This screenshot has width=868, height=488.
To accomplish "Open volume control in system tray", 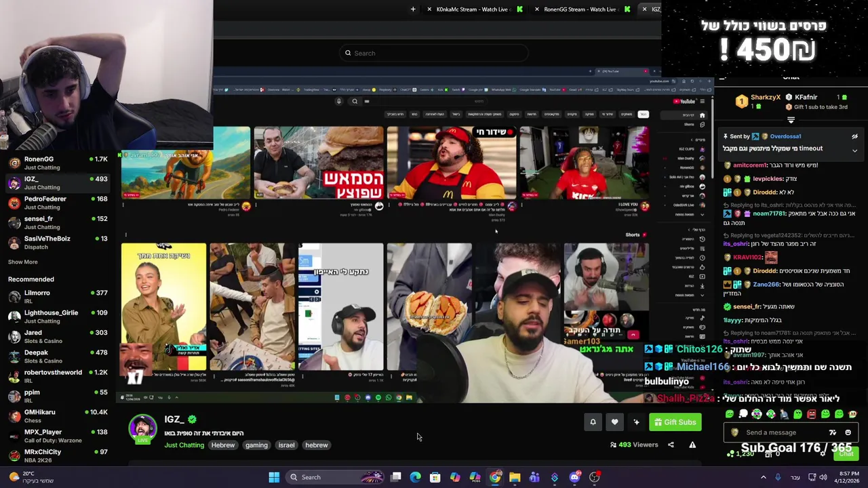I will coord(823,477).
